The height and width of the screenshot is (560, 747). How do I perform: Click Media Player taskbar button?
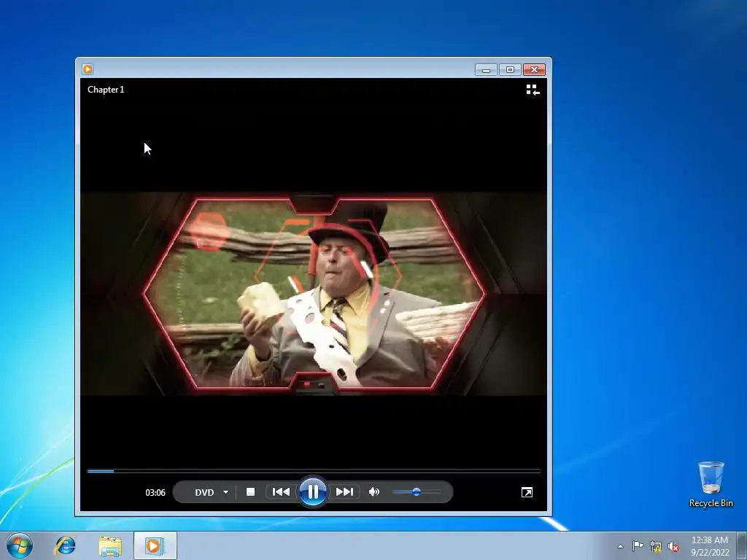pos(155,545)
